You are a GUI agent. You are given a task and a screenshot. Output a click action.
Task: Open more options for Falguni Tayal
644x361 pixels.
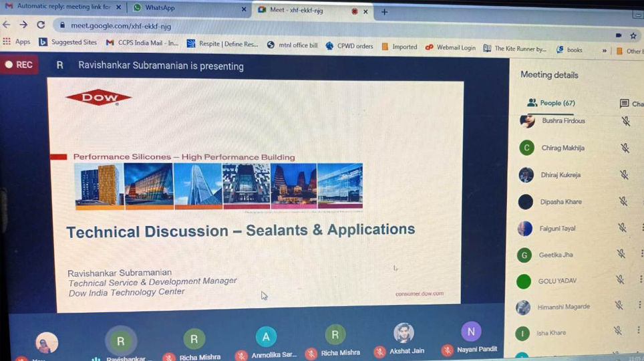coord(642,227)
